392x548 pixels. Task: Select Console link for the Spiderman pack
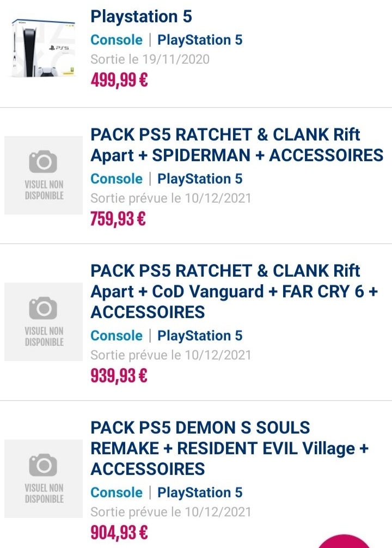coord(117,179)
